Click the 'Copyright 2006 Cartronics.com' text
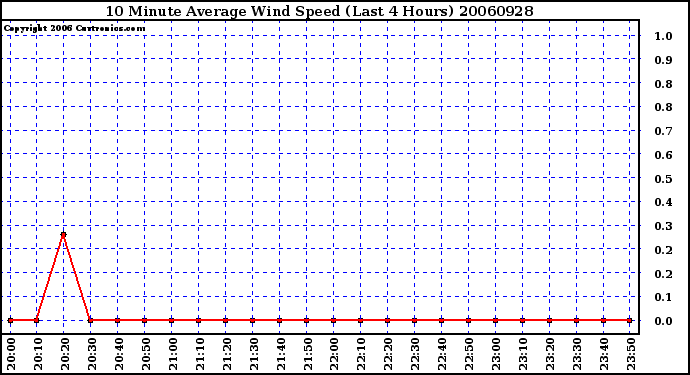Image resolution: width=690 pixels, height=375 pixels. point(74,28)
